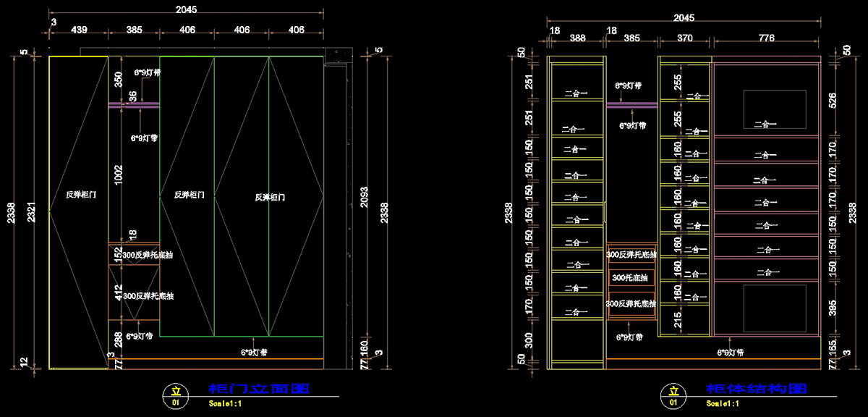This screenshot has width=868, height=417.
Task: Select the 288 vertical dimension text
Action: pyautogui.click(x=119, y=340)
